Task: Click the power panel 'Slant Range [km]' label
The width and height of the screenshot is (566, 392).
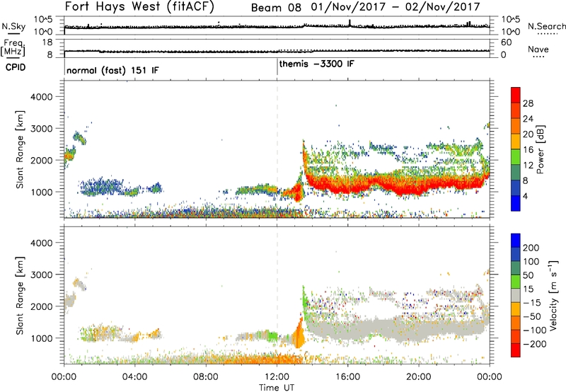Action: [x=20, y=149]
